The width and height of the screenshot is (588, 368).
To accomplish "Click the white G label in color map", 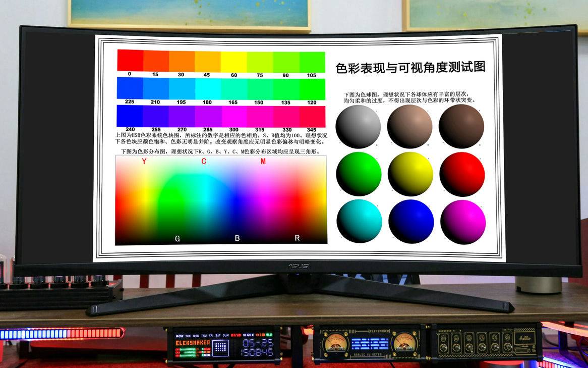I will 178,238.
